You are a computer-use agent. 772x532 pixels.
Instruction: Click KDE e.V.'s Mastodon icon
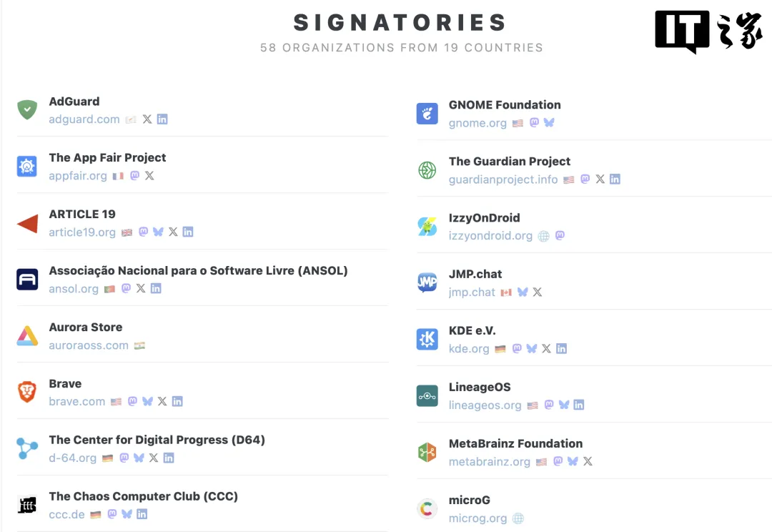(517, 349)
